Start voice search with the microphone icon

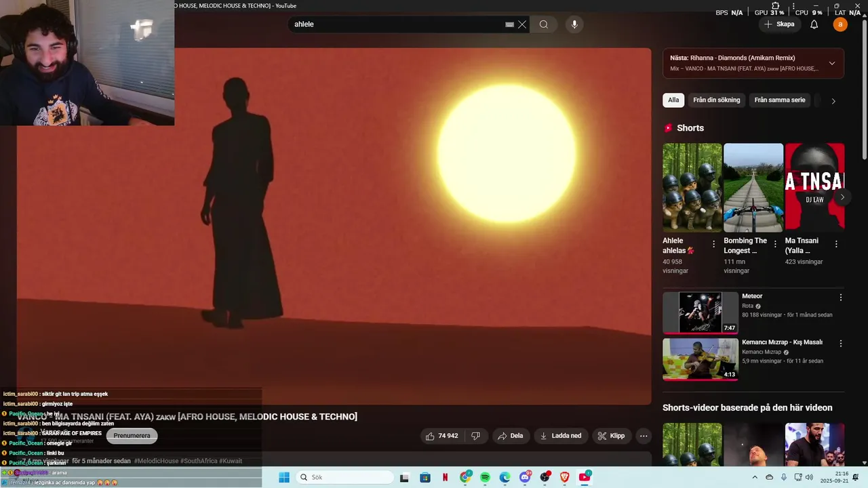574,24
